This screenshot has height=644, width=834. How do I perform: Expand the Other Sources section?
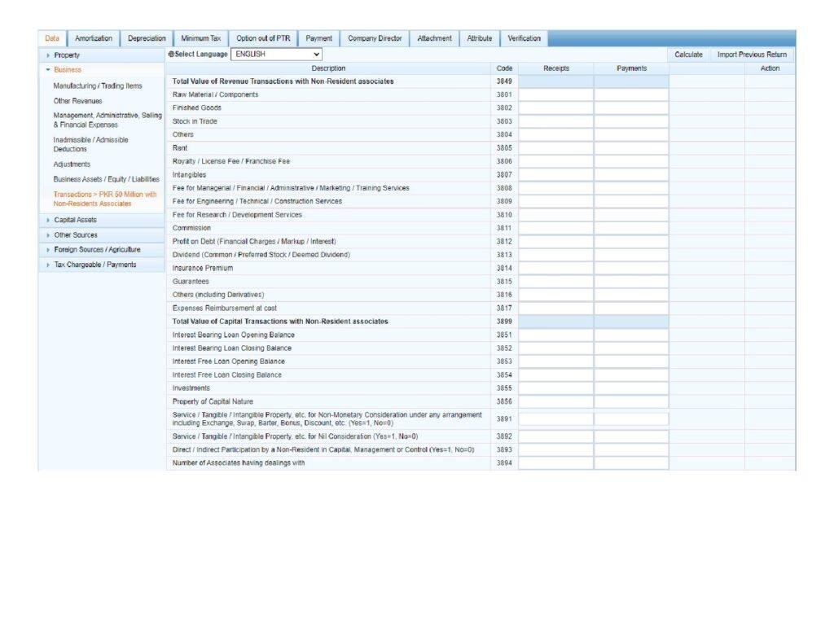click(75, 235)
